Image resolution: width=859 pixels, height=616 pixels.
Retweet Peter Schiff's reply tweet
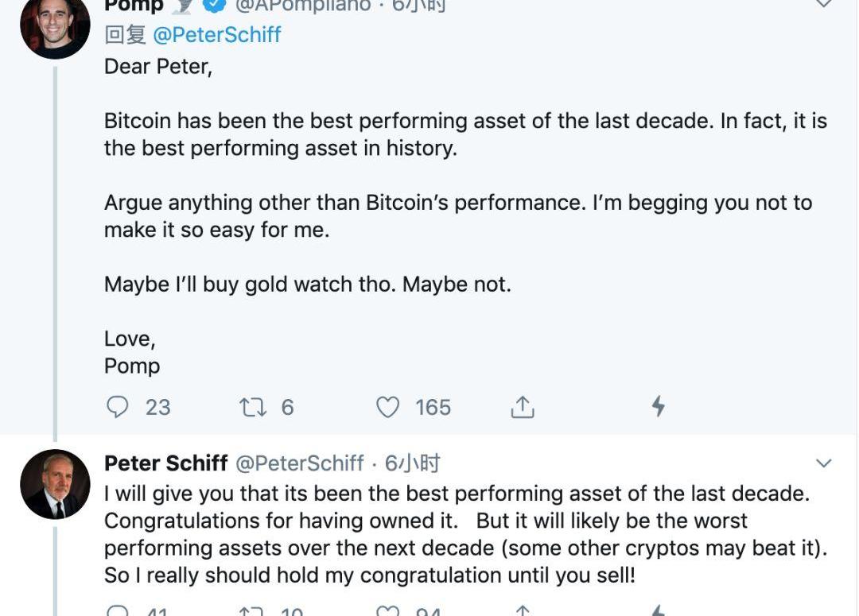[253, 611]
